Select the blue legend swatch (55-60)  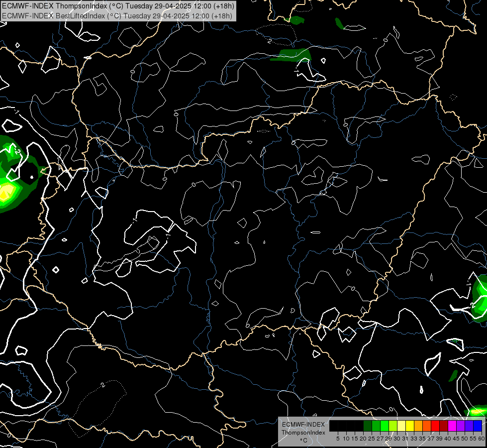tap(478, 426)
